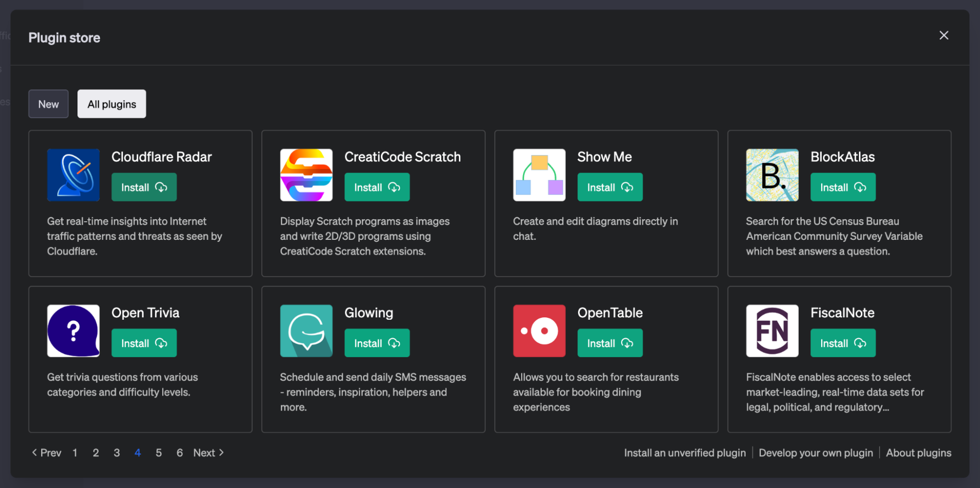
Task: Install the BlockAtlas plugin
Action: (843, 187)
